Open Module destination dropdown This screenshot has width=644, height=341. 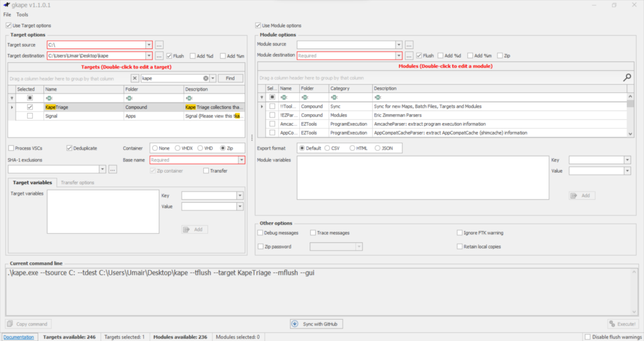398,56
